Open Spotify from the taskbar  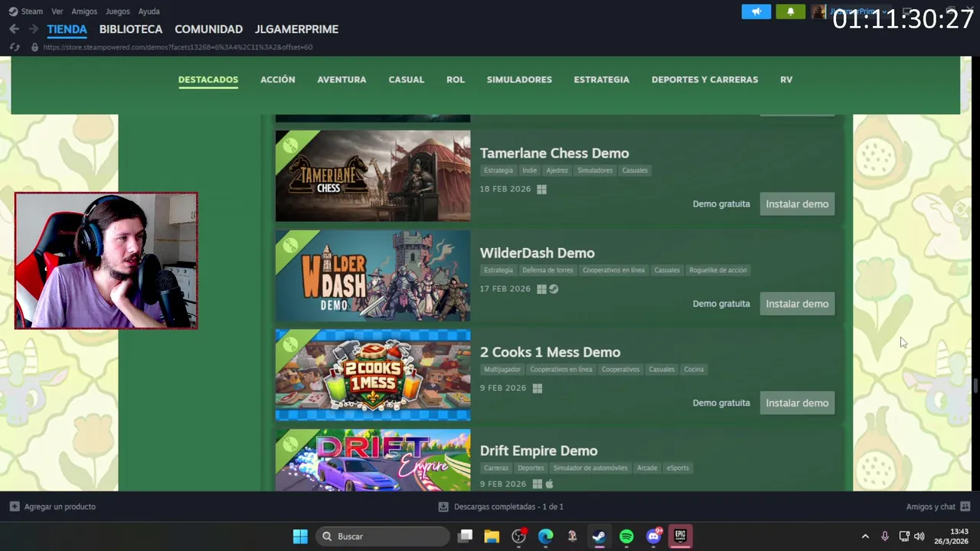(626, 536)
